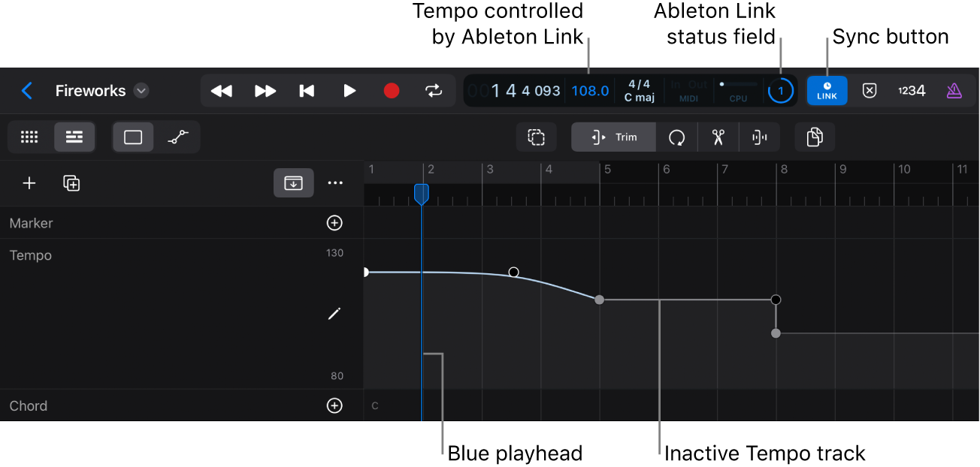Switch to the grid cells view
Screen dimensions: 980x467
pos(29,137)
